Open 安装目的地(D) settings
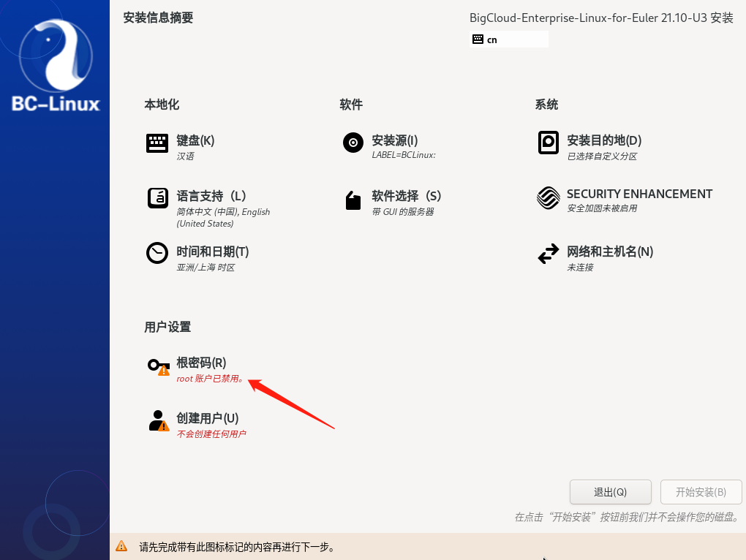 [x=603, y=140]
